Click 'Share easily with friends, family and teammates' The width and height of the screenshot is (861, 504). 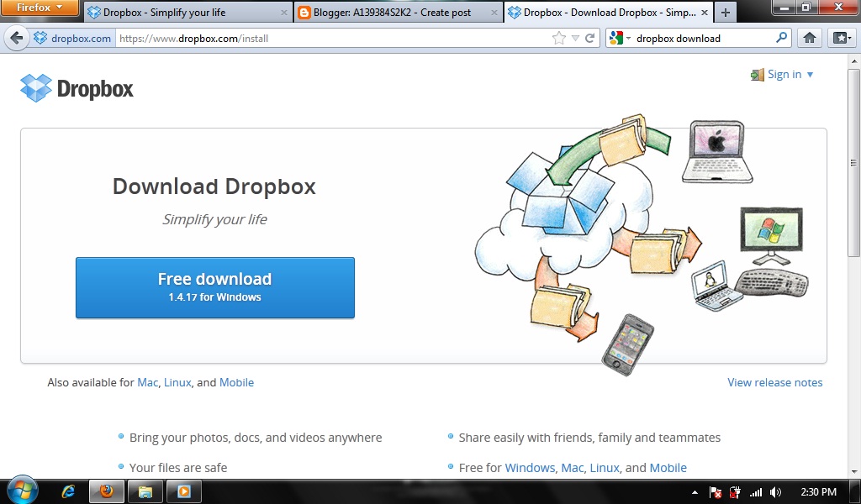(589, 438)
